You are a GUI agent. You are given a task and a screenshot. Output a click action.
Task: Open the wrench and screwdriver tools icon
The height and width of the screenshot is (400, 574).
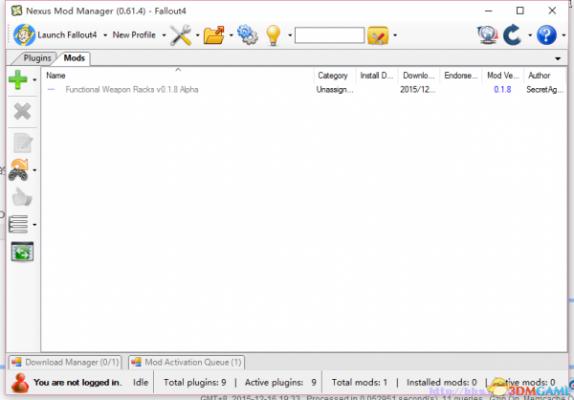pos(181,35)
